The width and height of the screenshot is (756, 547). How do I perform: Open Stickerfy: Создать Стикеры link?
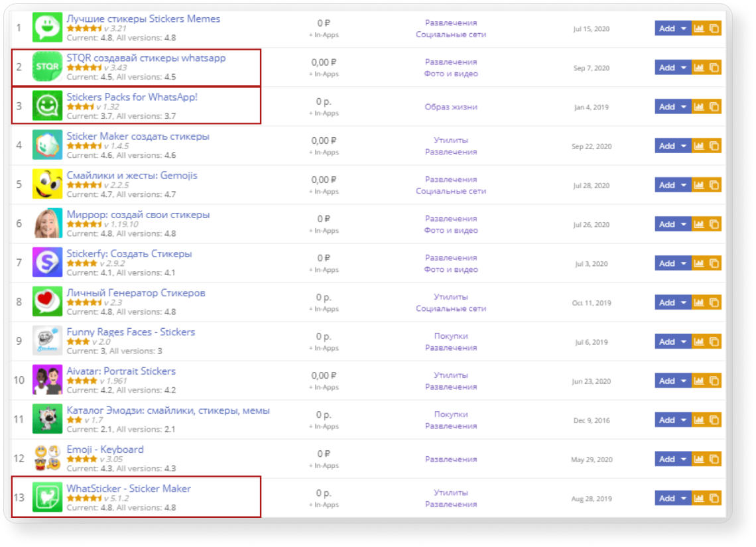pos(129,253)
